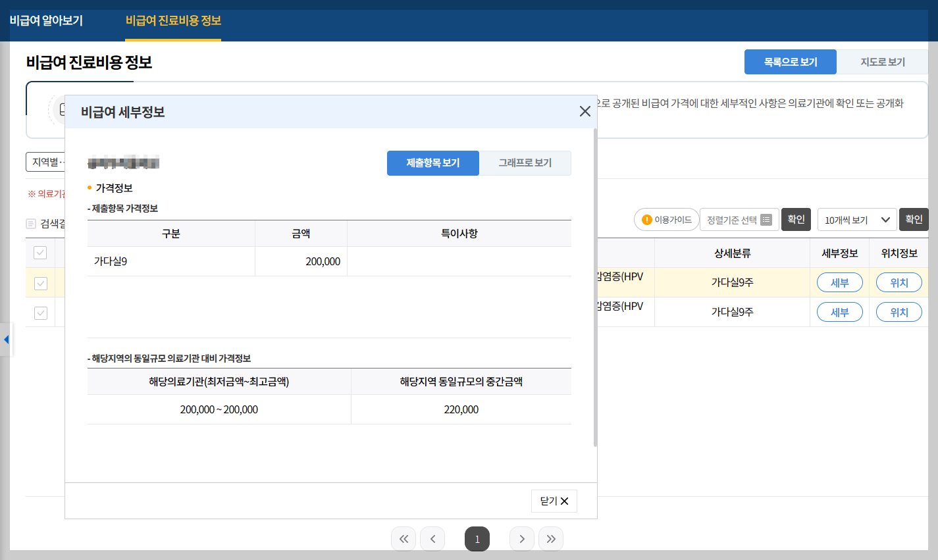Click the 해당지역 동일규모의 중간금액 header
Viewport: 938px width, 560px height.
click(x=461, y=382)
